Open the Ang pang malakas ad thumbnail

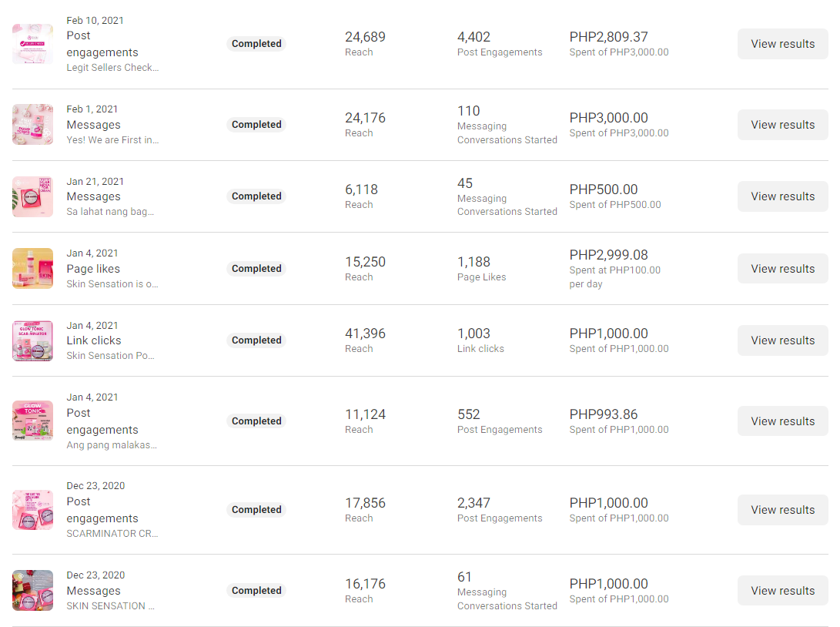pos(32,421)
